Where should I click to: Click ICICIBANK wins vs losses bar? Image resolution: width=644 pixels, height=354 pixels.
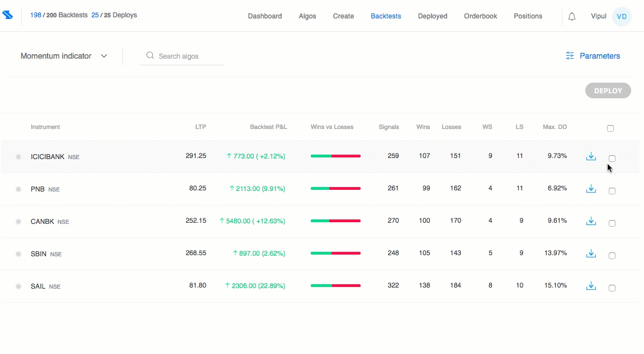[x=335, y=156]
